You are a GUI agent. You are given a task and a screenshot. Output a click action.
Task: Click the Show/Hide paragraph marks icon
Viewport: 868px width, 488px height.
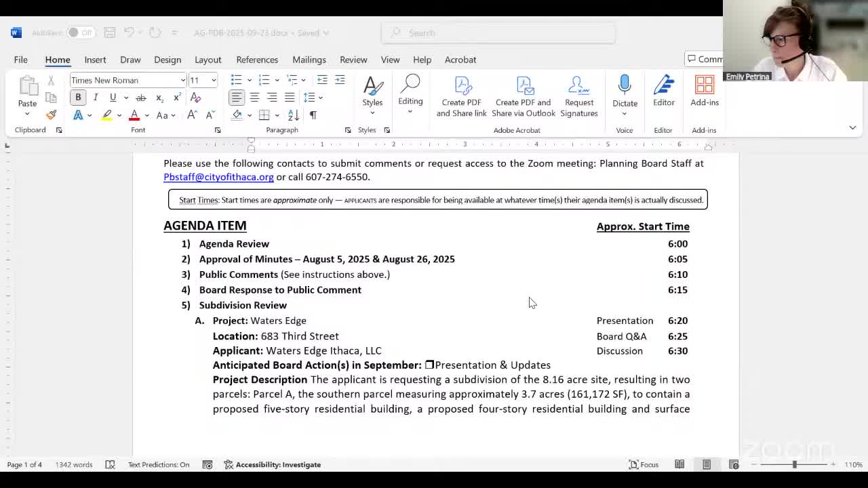313,115
